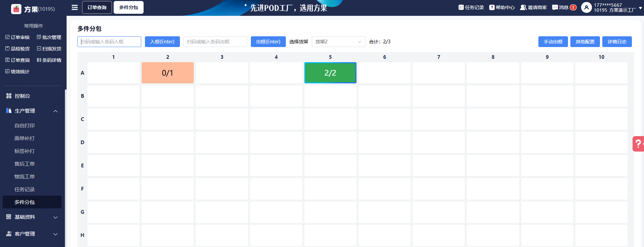Click the sidebar vertical scrollbar
Screen dimensions: 644x247
[66, 168]
